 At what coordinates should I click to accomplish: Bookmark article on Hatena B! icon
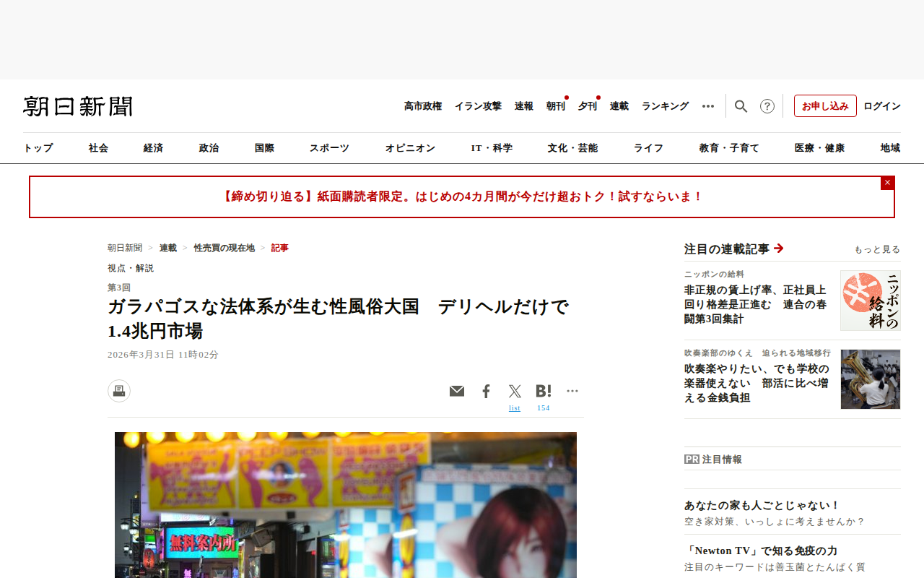pos(544,391)
